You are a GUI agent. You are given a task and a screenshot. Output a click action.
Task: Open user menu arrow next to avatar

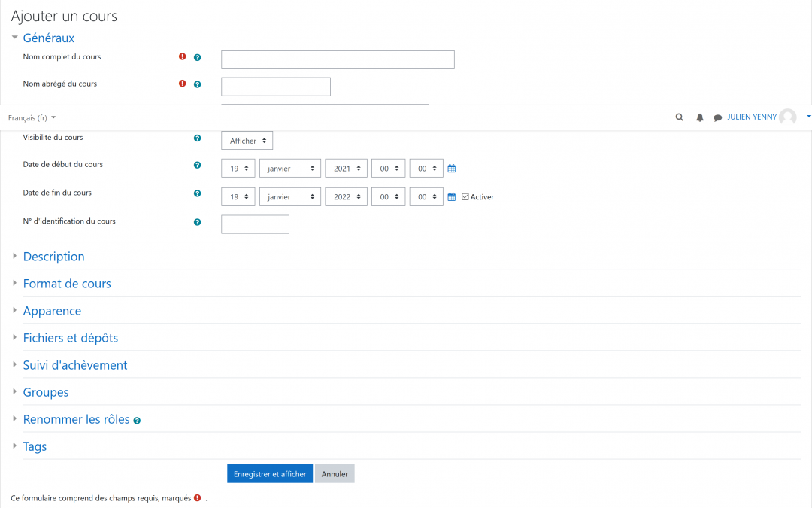click(x=808, y=117)
